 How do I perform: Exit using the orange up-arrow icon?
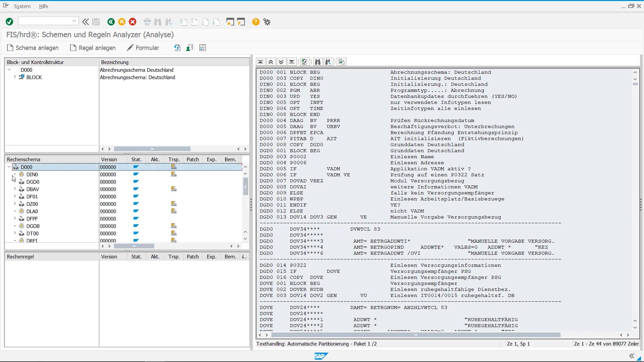(x=122, y=22)
